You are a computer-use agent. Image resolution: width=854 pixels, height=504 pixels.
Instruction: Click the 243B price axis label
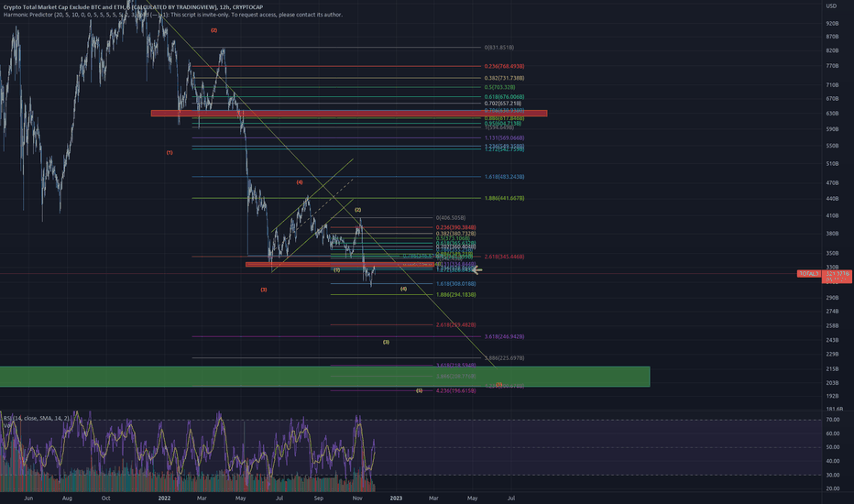(832, 341)
